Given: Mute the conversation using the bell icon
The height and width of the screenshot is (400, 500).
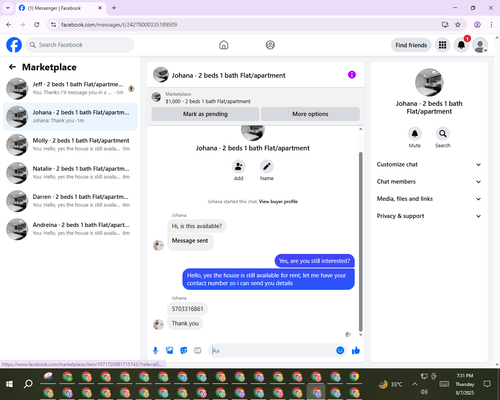Looking at the screenshot, I should (x=415, y=134).
